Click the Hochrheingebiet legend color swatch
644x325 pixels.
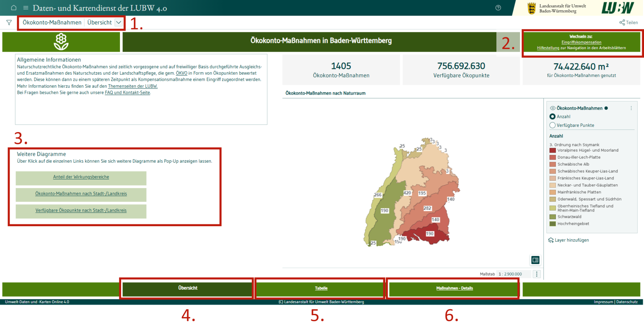coord(552,224)
